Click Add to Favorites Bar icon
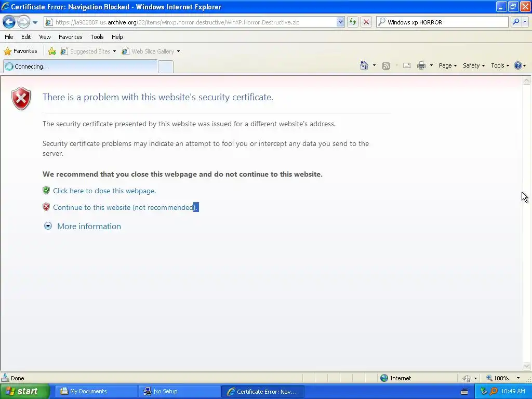 (x=52, y=51)
